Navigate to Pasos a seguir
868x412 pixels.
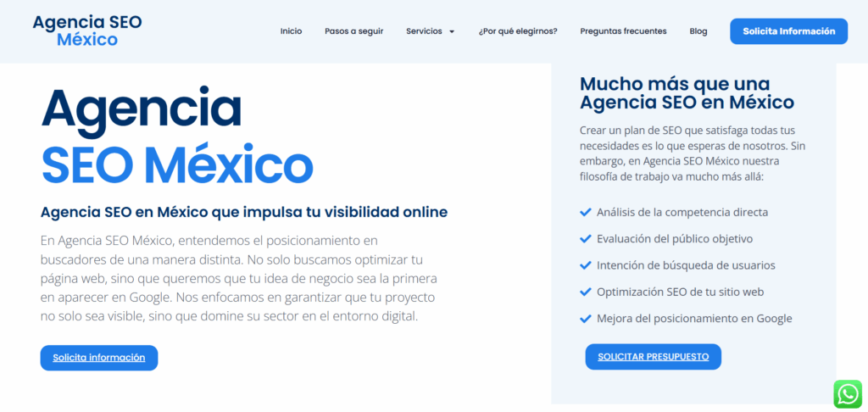tap(353, 31)
